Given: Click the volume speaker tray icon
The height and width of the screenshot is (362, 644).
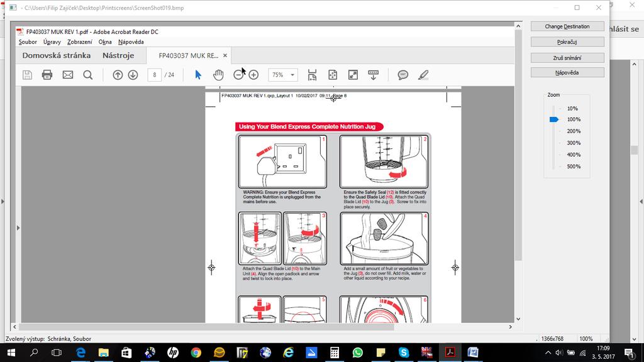Looking at the screenshot, I should [x=559, y=353].
